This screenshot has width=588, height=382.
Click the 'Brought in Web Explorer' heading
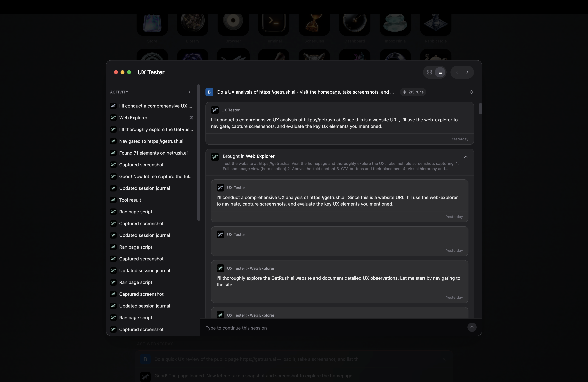tap(249, 156)
